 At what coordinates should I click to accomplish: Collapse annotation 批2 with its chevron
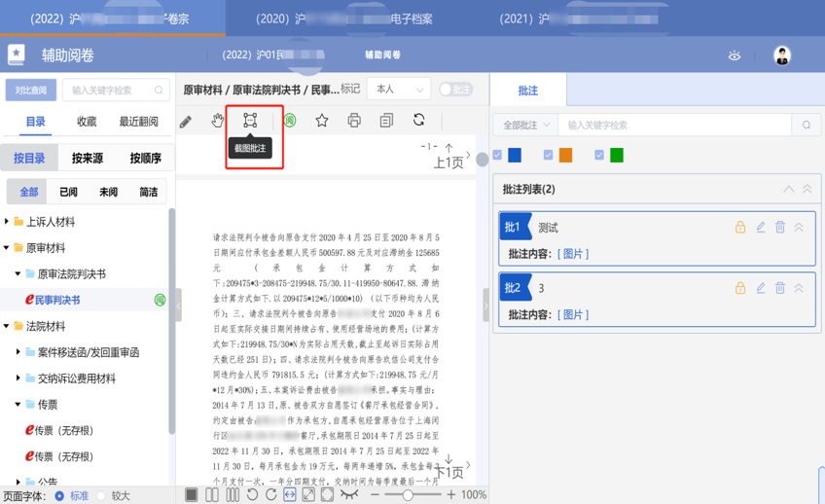click(799, 288)
